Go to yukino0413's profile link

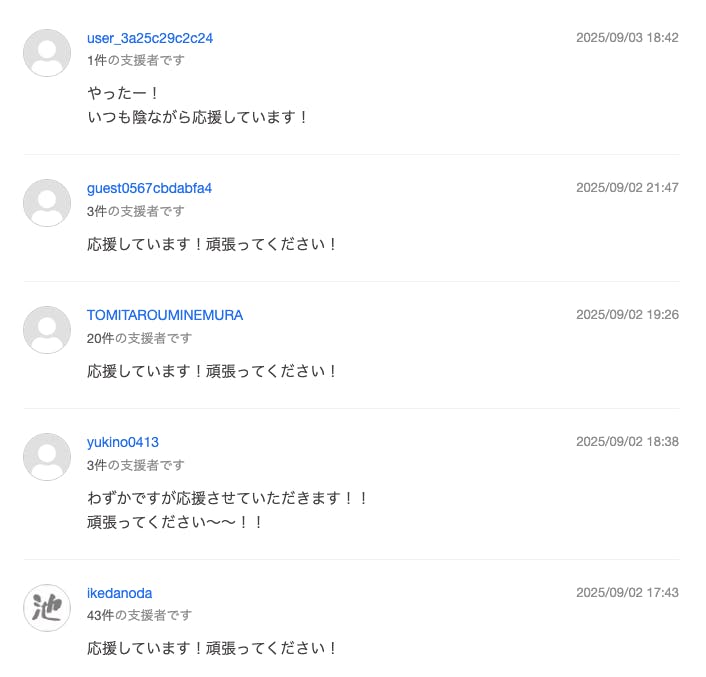123,442
